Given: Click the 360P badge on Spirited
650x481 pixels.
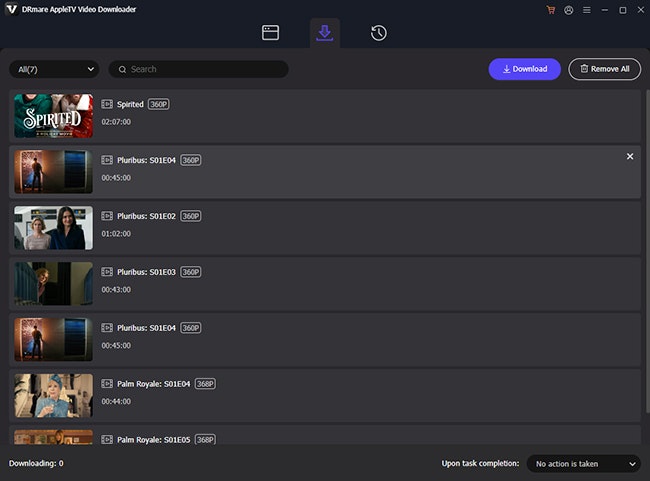Looking at the screenshot, I should pyautogui.click(x=159, y=104).
